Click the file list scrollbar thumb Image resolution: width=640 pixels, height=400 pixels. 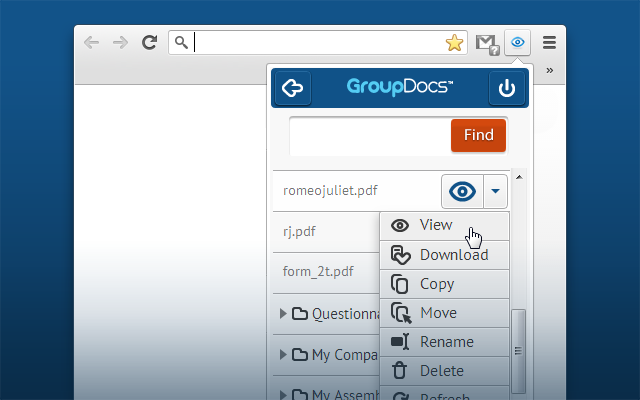point(518,351)
